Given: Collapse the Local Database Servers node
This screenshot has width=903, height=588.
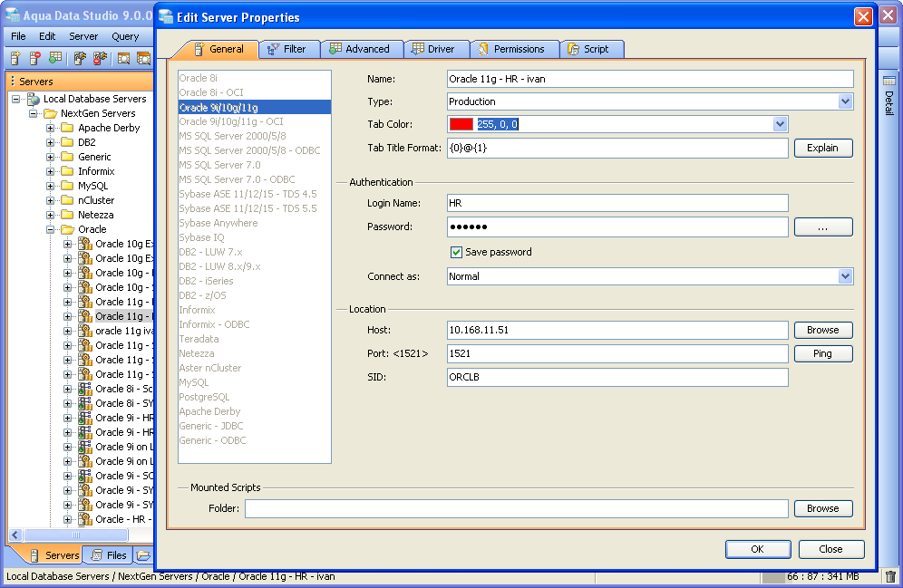Looking at the screenshot, I should (15, 99).
